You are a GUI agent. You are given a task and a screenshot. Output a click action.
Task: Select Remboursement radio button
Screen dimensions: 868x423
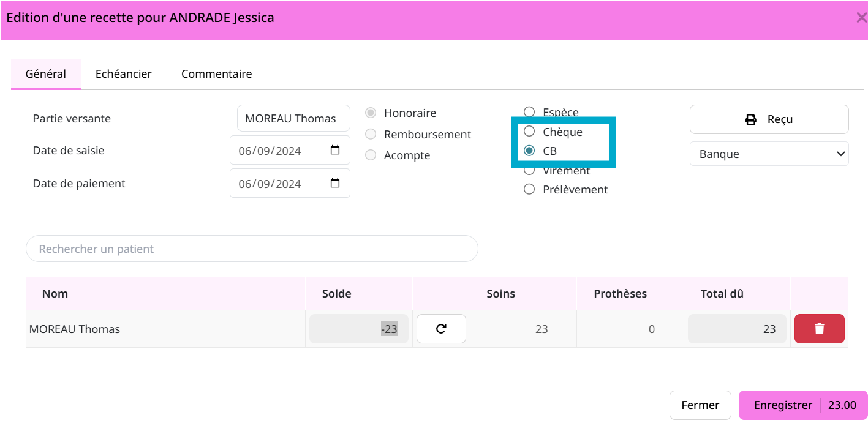[371, 134]
